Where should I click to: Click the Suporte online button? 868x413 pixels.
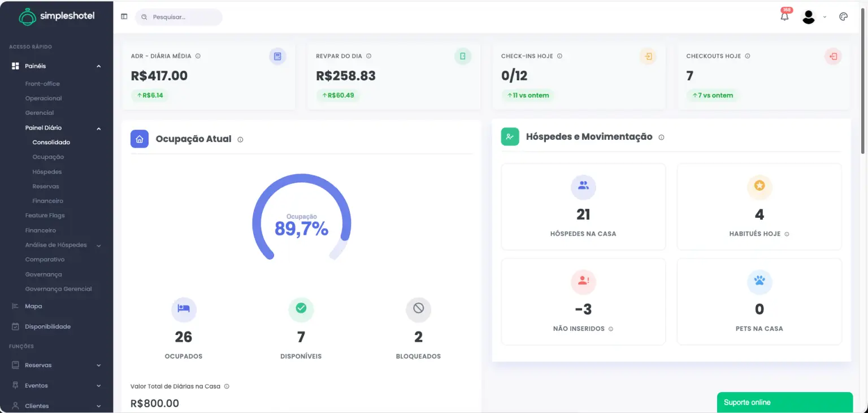point(785,402)
